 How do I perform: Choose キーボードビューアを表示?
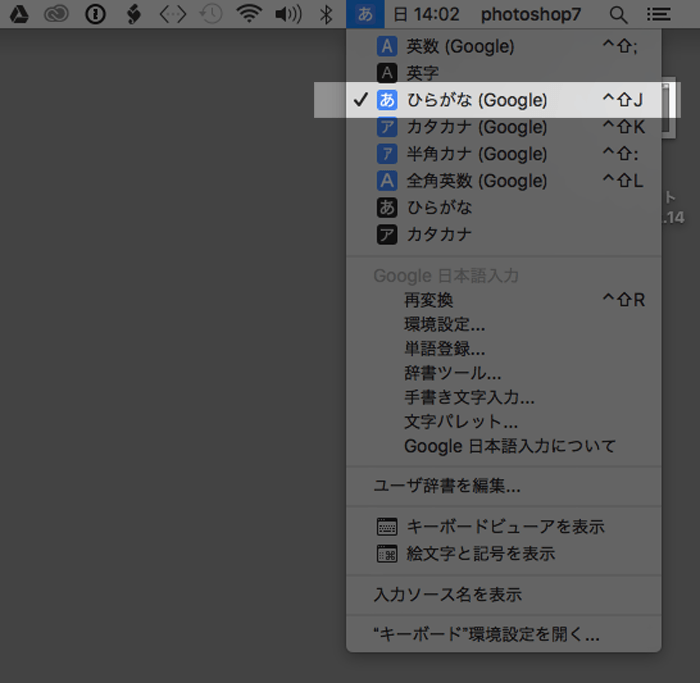click(504, 527)
